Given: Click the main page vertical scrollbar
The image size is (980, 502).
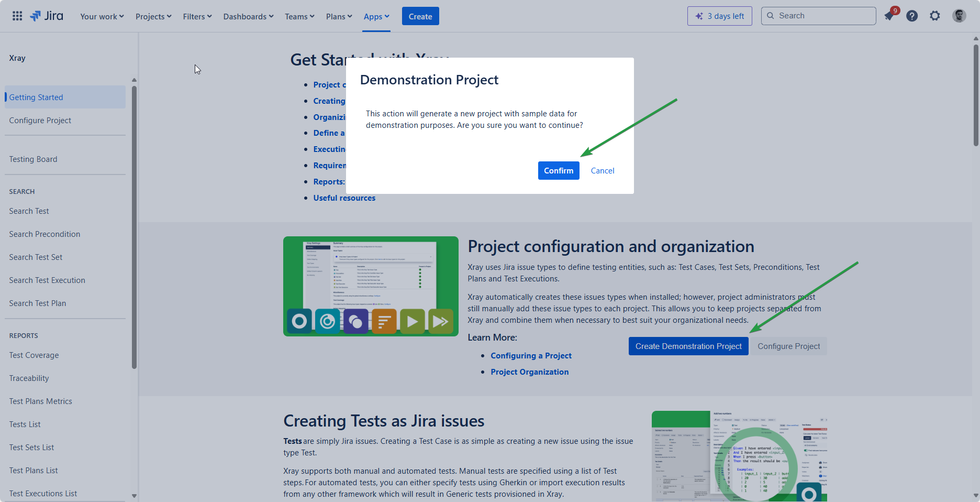Looking at the screenshot, I should (976, 95).
